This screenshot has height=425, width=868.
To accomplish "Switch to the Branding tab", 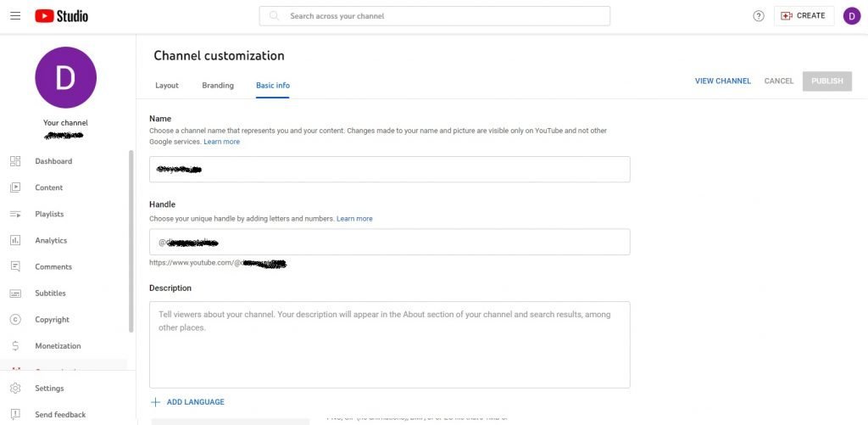I will point(218,86).
